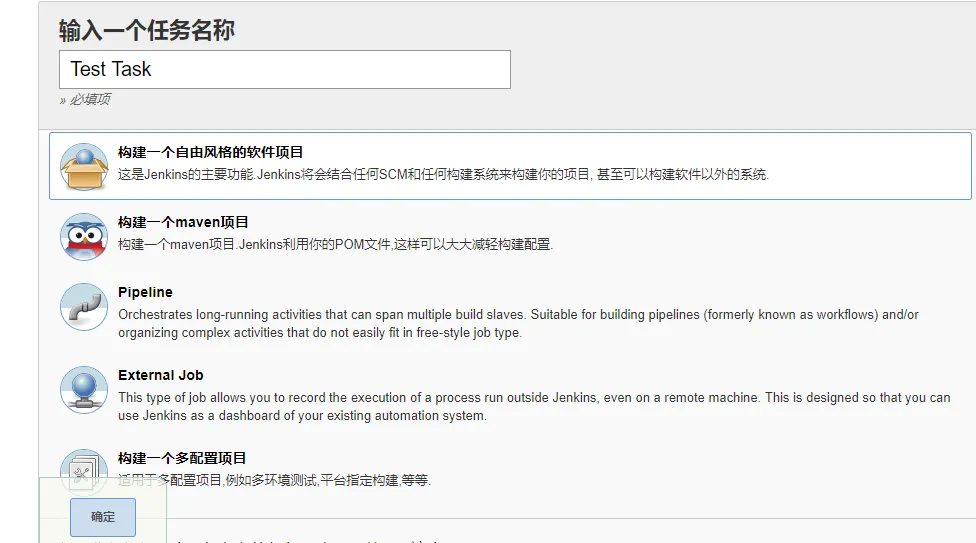Click the 输入一个任务名称 heading

147,30
